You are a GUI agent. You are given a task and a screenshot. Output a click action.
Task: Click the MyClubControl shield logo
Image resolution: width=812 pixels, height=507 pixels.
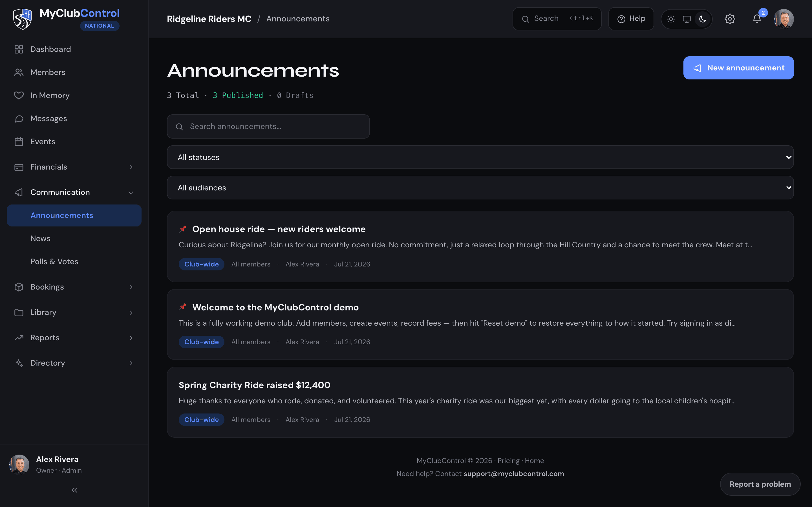pyautogui.click(x=23, y=19)
